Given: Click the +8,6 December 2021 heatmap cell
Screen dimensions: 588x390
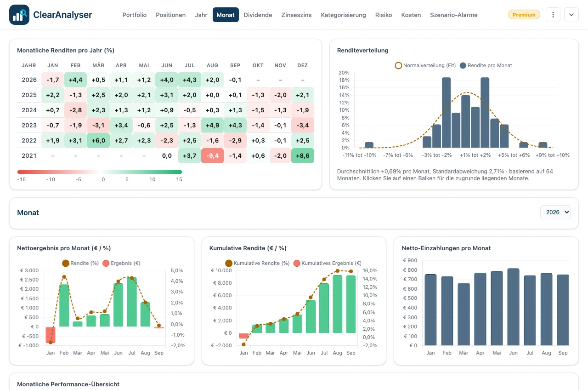Looking at the screenshot, I should (303, 155).
